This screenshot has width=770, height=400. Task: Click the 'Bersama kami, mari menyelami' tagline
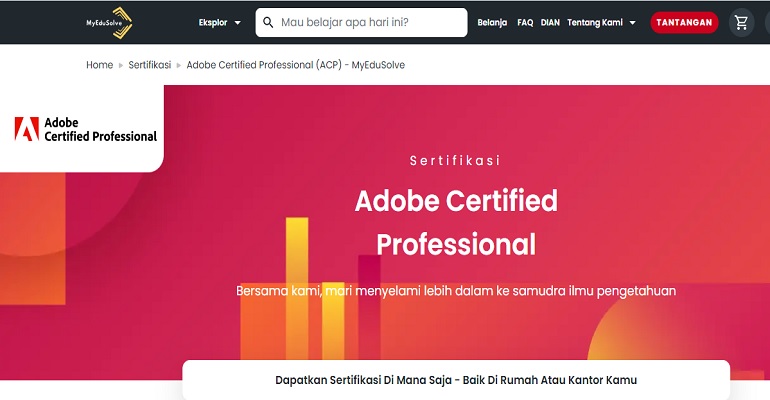(x=456, y=291)
